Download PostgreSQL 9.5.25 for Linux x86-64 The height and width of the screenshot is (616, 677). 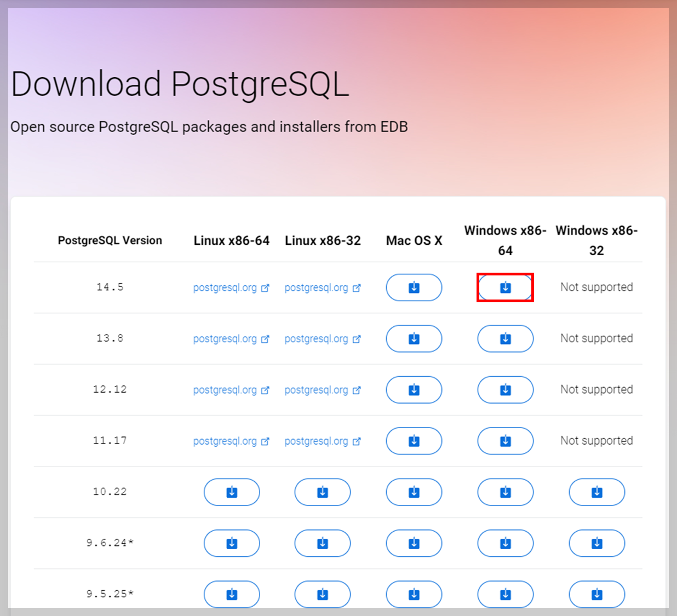pos(232,594)
